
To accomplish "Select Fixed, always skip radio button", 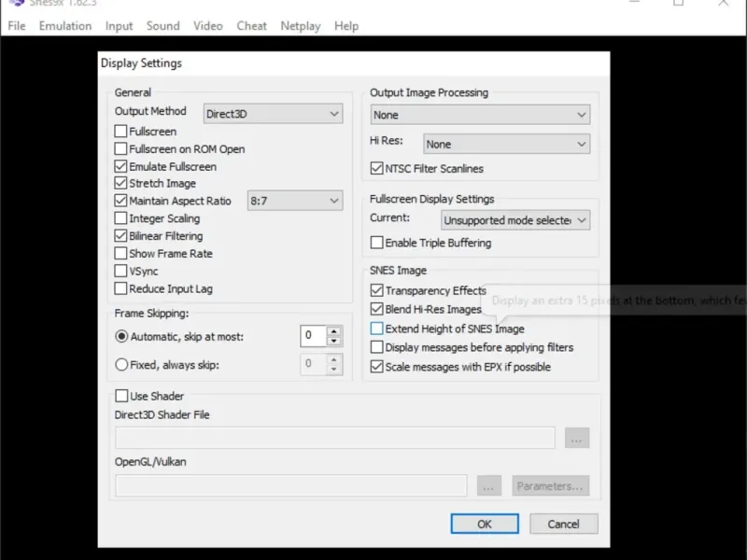I will click(121, 365).
